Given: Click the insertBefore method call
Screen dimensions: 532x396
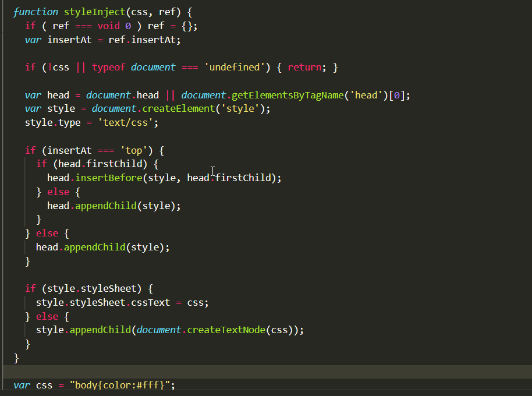Looking at the screenshot, I should coord(108,178).
